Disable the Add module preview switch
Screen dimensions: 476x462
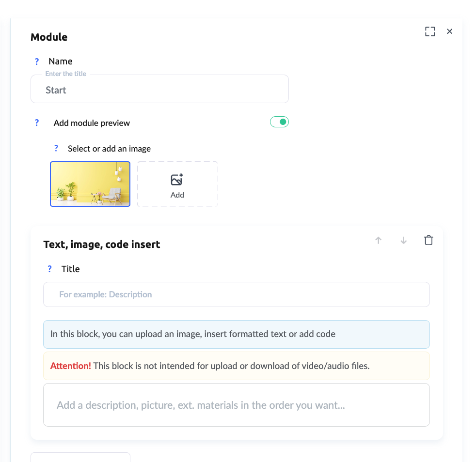[279, 122]
